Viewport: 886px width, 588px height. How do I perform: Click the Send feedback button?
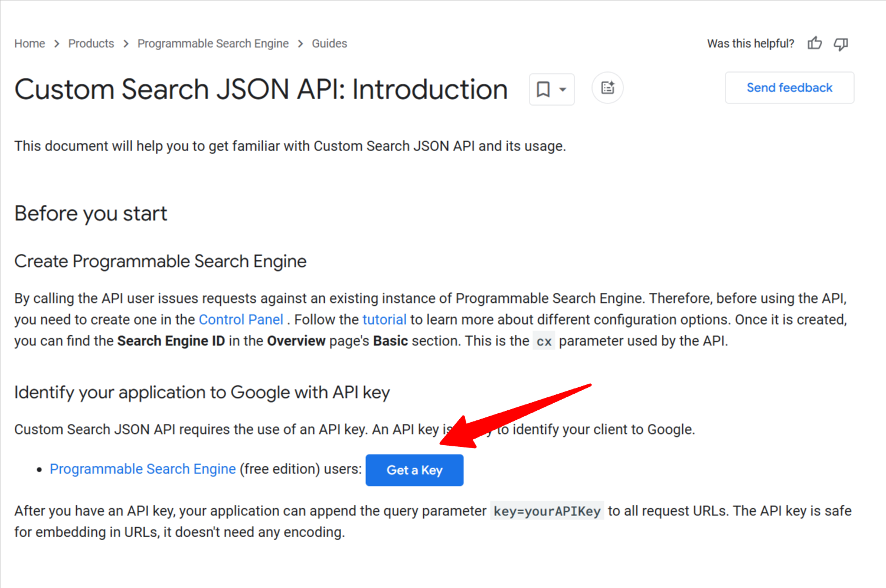pyautogui.click(x=789, y=88)
